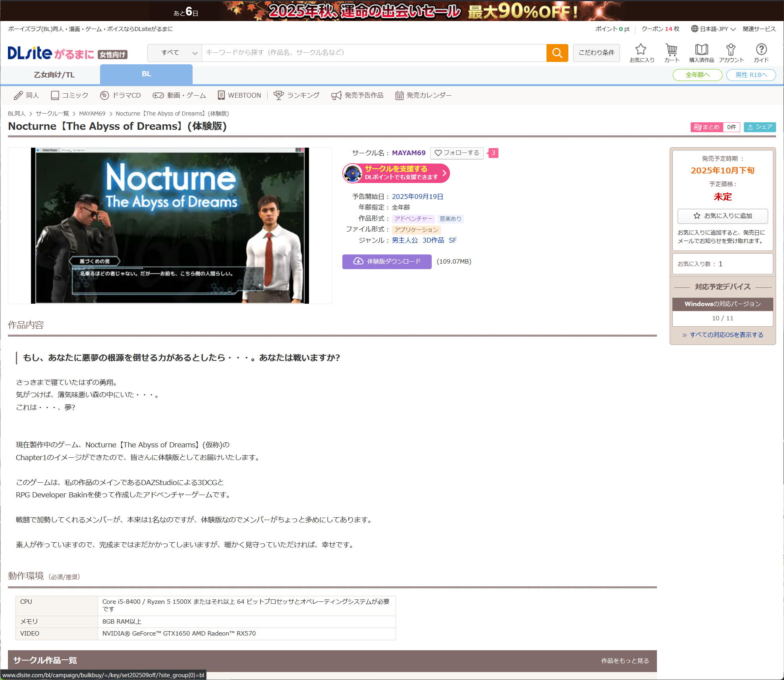Open the 日本語-JPY language currency dropdown
Screen dimensions: 784x680
pos(713,29)
